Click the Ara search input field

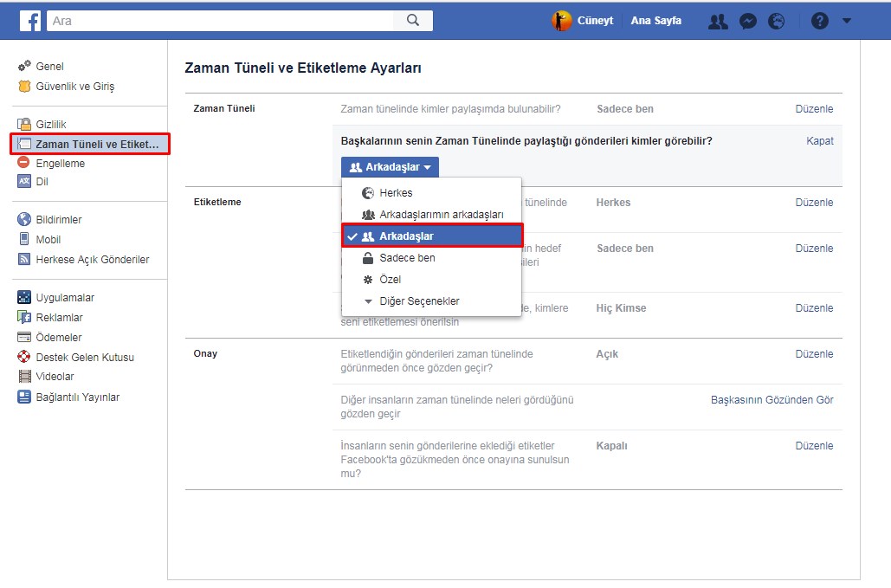221,21
